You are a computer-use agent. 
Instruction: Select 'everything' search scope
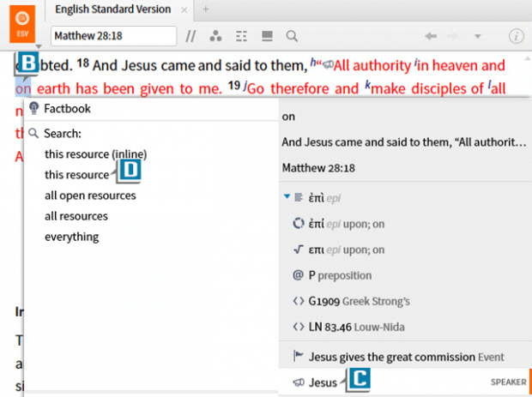click(71, 237)
